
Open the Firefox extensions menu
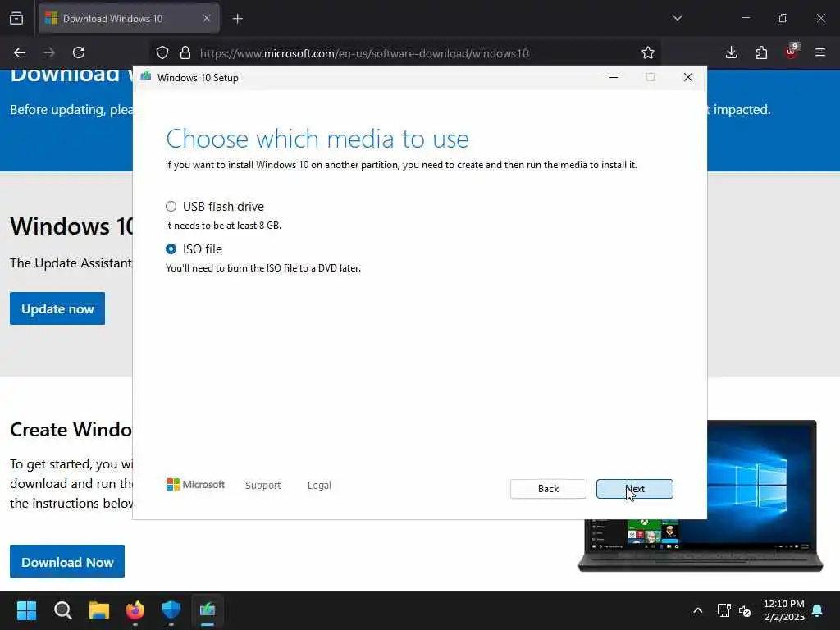(761, 52)
